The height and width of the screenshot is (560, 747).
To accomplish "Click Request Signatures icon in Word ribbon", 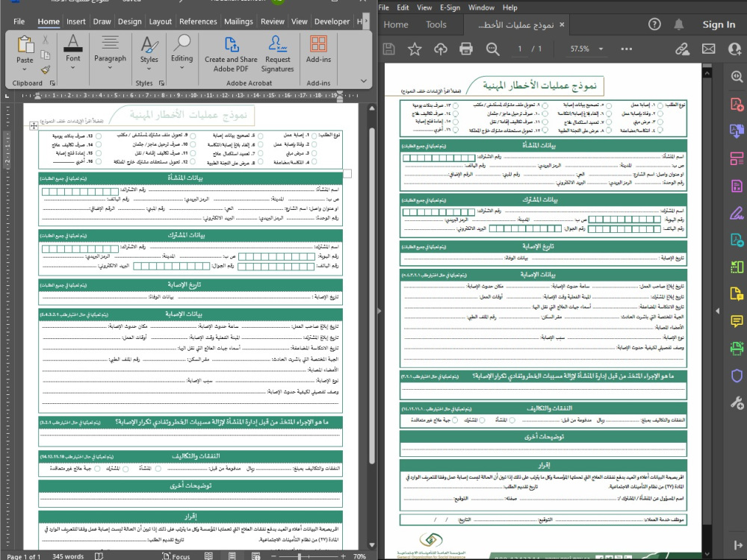I will (277, 44).
